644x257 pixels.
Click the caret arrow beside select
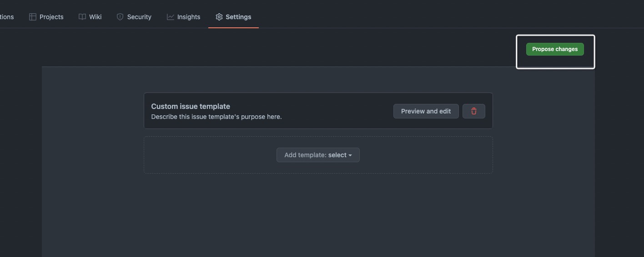(350, 155)
